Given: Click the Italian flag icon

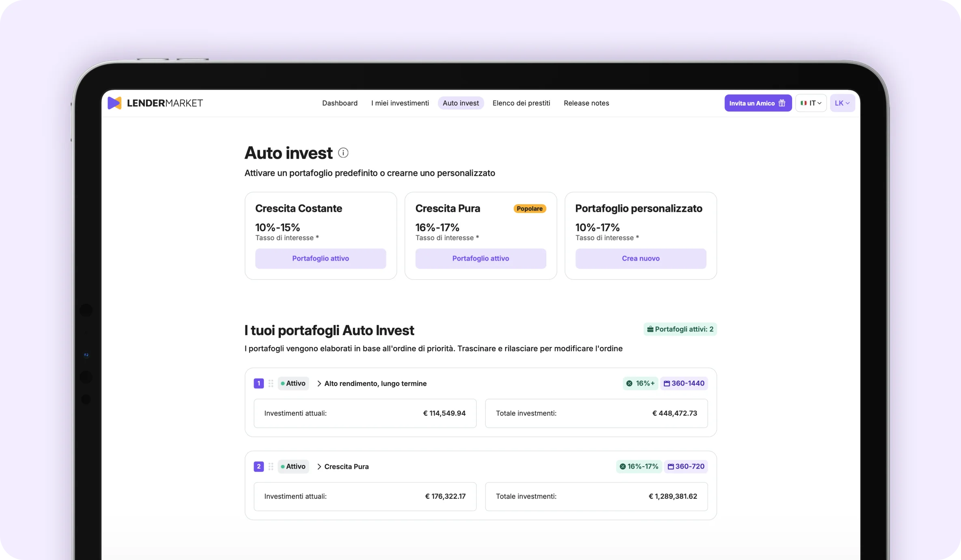Looking at the screenshot, I should coord(803,103).
